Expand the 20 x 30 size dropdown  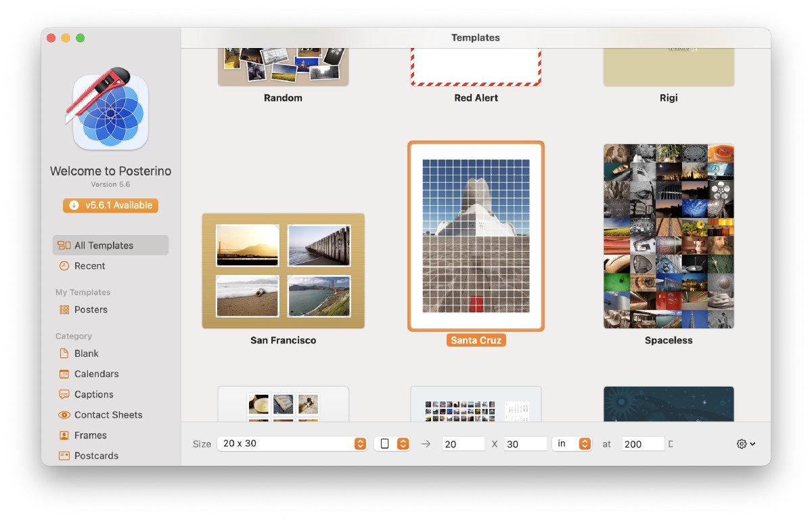(292, 443)
